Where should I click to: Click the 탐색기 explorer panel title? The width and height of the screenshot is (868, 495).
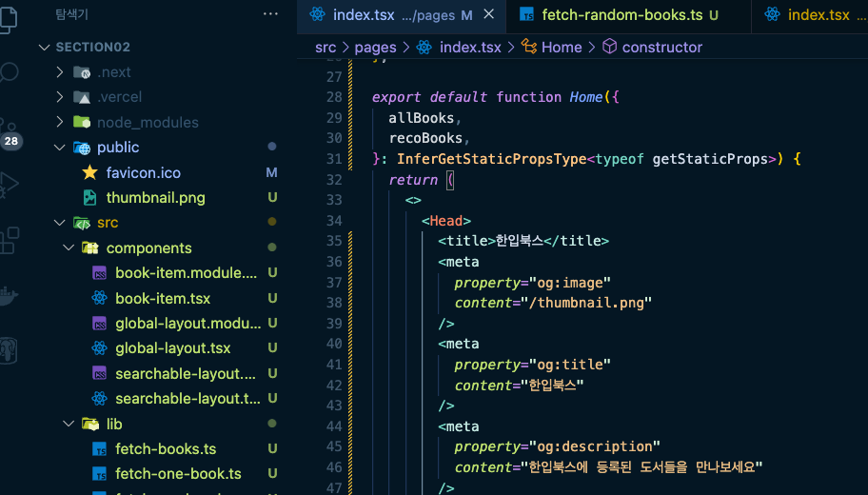tap(71, 14)
